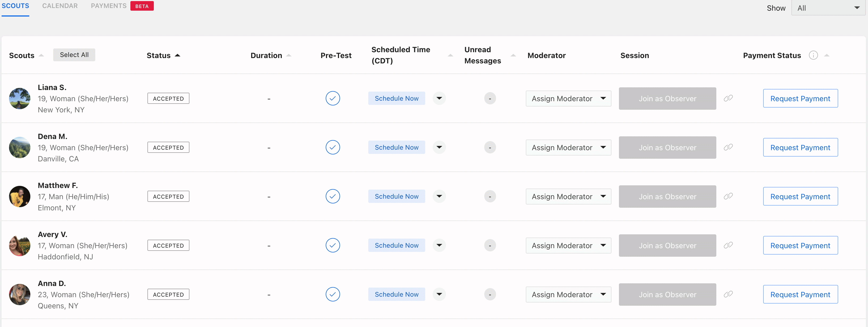
Task: Open the Scouts tab
Action: click(x=15, y=6)
